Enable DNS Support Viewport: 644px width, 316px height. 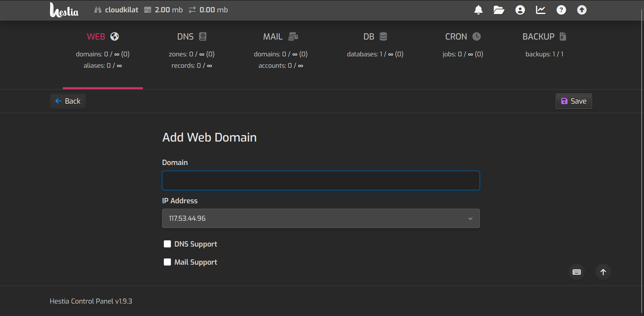click(x=167, y=244)
